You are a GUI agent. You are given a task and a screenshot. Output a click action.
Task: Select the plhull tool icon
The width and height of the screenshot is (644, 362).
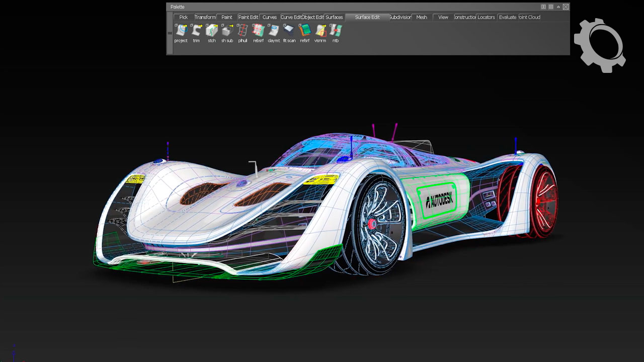pyautogui.click(x=243, y=31)
